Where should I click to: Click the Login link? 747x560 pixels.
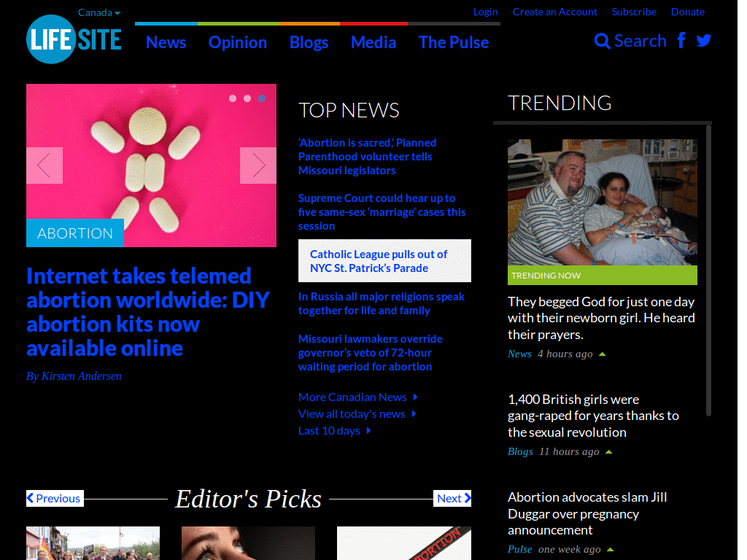pos(485,12)
